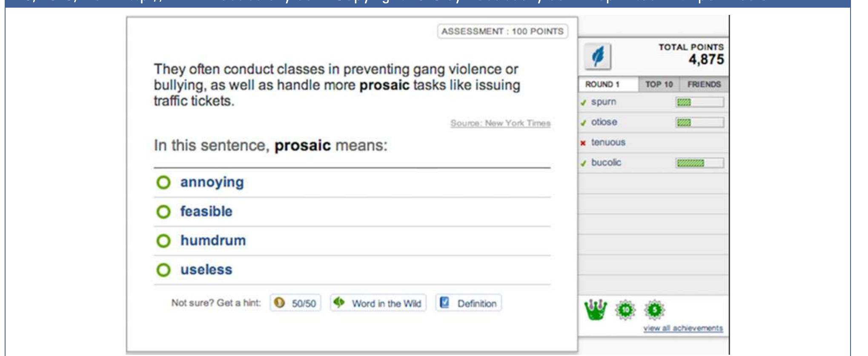Click the blue book Definition icon
Image resolution: width=868 pixels, height=356 pixels.
pos(444,303)
